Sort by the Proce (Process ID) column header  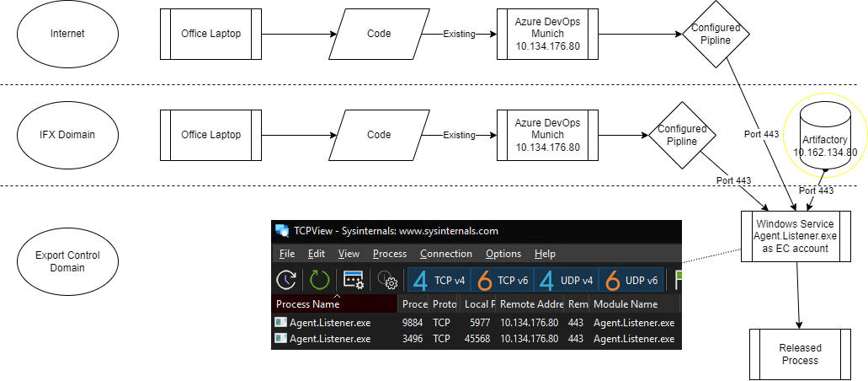(x=414, y=304)
